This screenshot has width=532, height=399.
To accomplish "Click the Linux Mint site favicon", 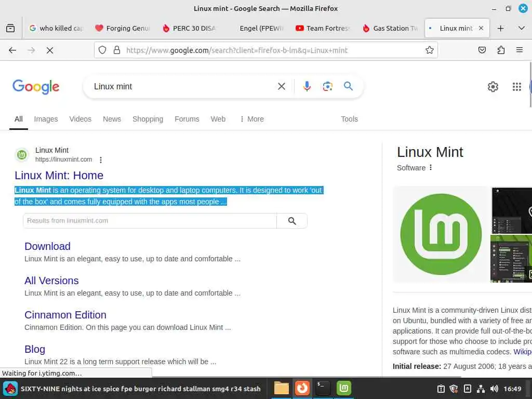I will pos(22,155).
